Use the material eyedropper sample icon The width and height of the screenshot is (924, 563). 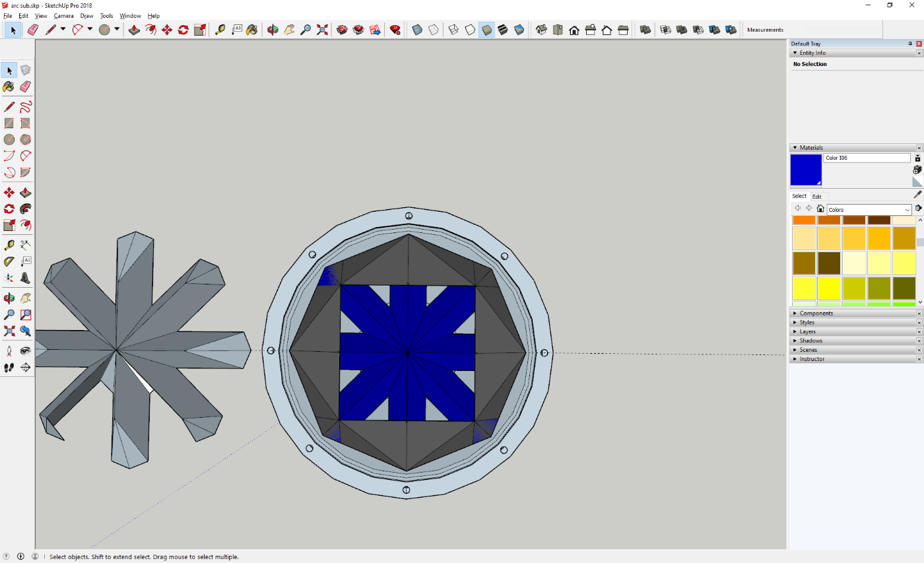pos(917,195)
